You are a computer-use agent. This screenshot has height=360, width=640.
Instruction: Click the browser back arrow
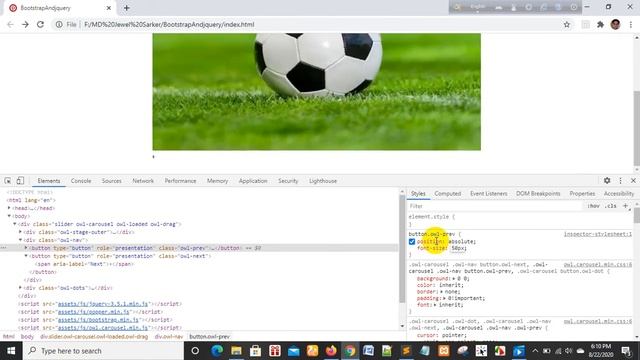coord(10,24)
